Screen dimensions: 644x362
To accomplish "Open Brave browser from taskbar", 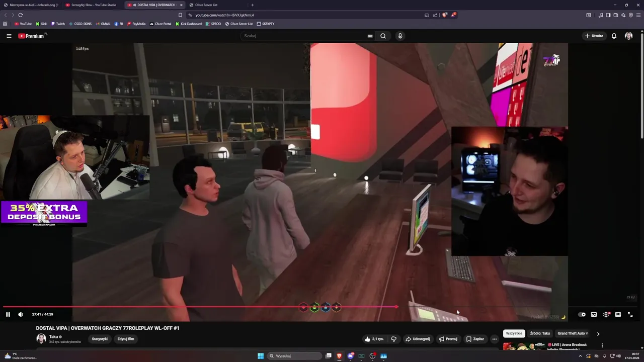I will [x=339, y=356].
